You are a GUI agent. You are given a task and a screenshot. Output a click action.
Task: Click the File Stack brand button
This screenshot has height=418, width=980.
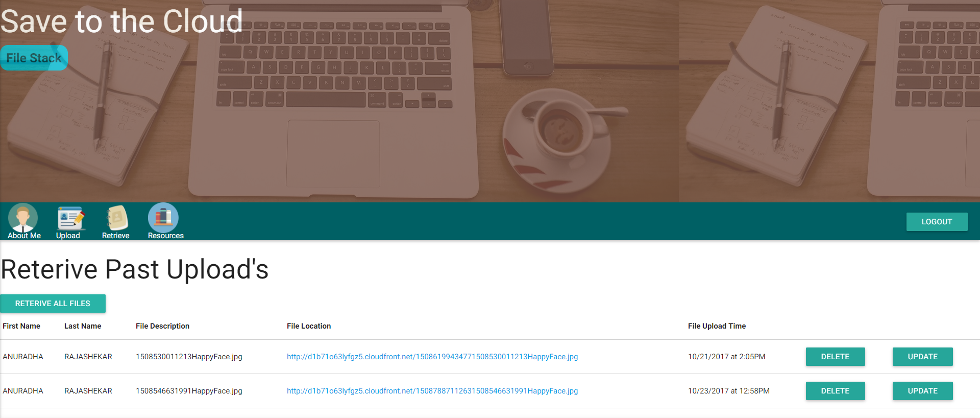click(34, 58)
